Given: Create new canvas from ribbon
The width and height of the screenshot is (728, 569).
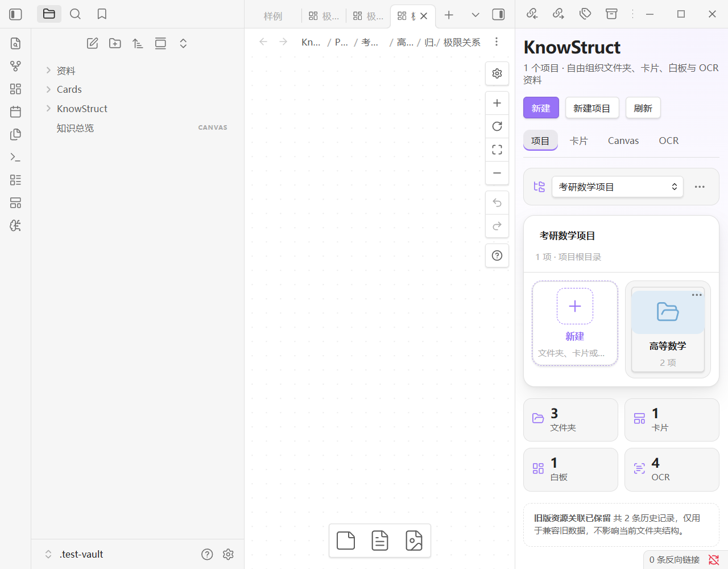Looking at the screenshot, I should [x=16, y=89].
